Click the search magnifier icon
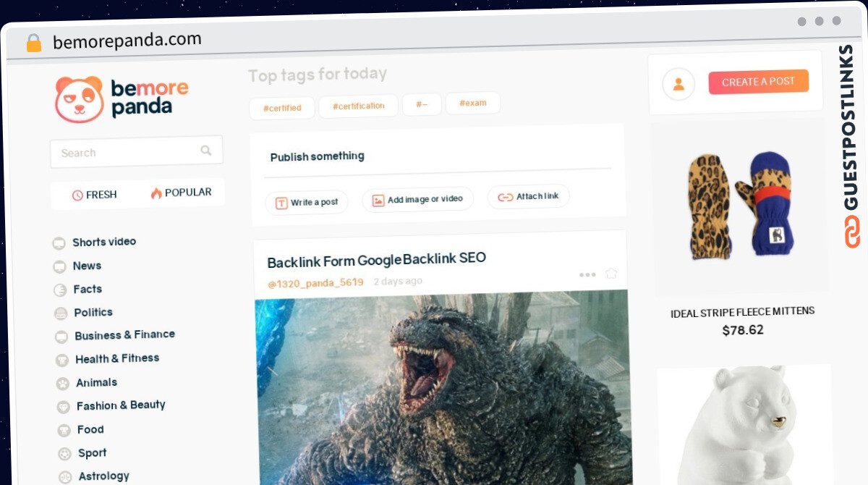This screenshot has width=868, height=485. 206,151
